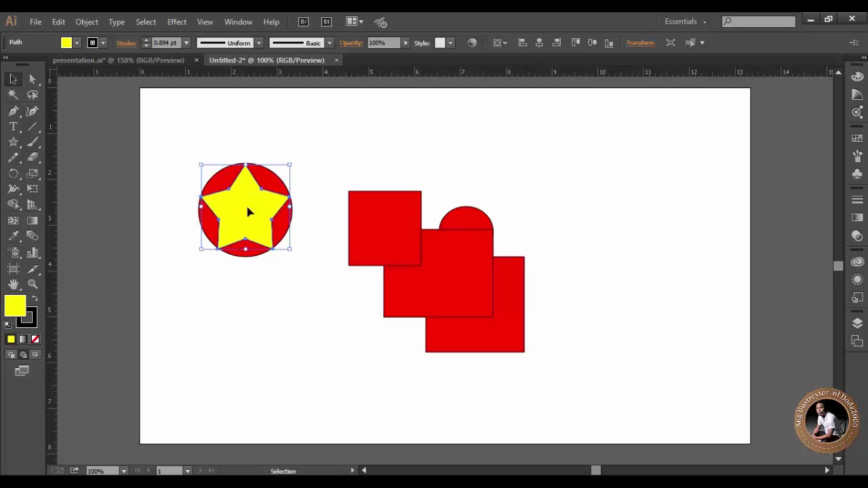Select the Mesh tool
This screenshot has width=868, height=488.
click(x=13, y=220)
